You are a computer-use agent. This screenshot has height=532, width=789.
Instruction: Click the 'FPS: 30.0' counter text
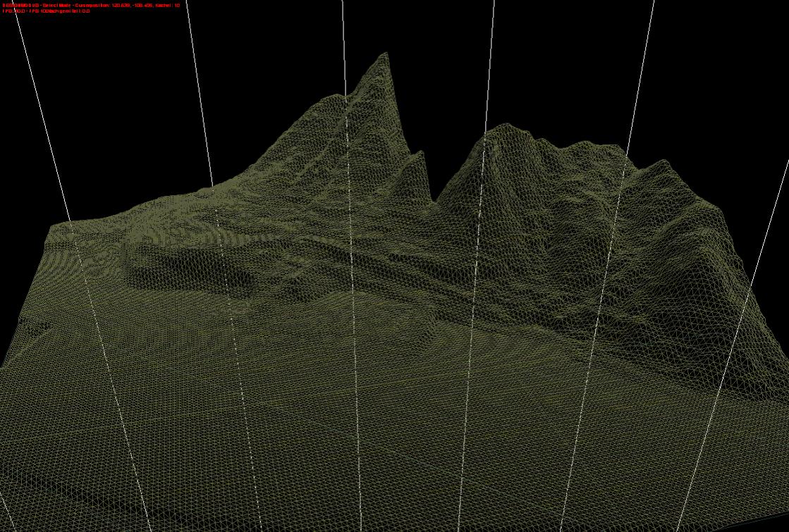click(x=13, y=11)
